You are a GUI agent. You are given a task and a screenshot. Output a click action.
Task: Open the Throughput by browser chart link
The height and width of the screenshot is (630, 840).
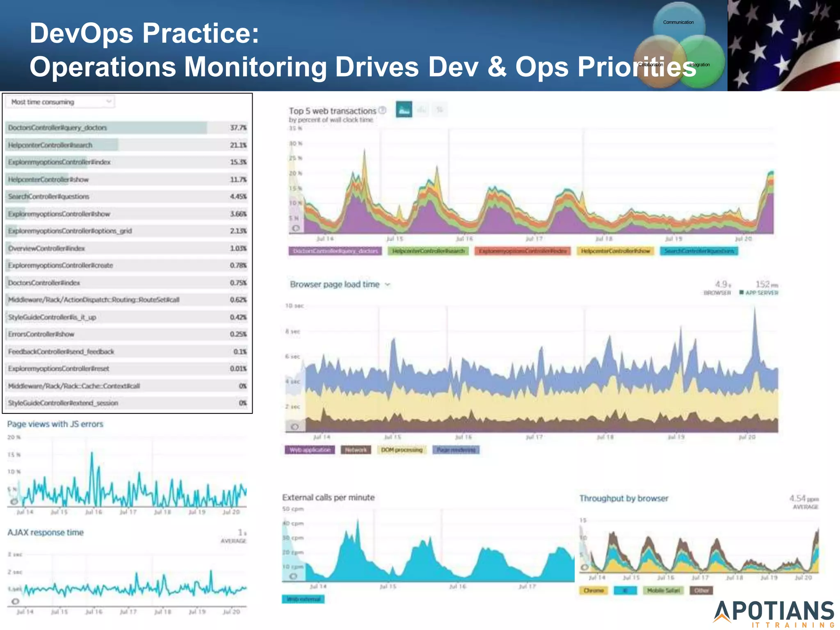[623, 498]
